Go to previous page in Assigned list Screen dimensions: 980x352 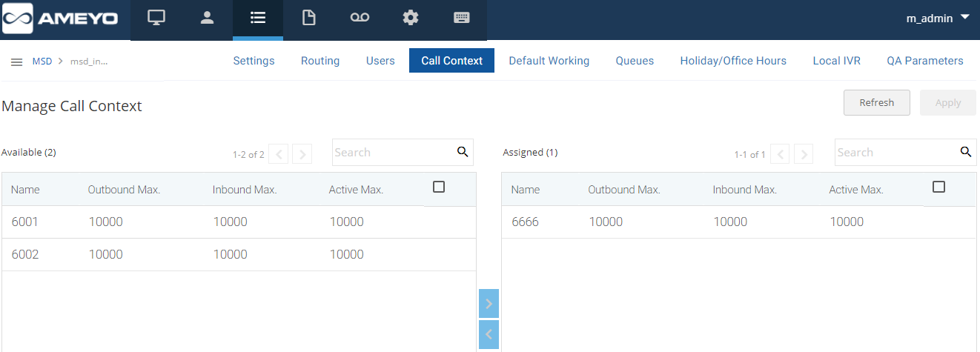[780, 154]
